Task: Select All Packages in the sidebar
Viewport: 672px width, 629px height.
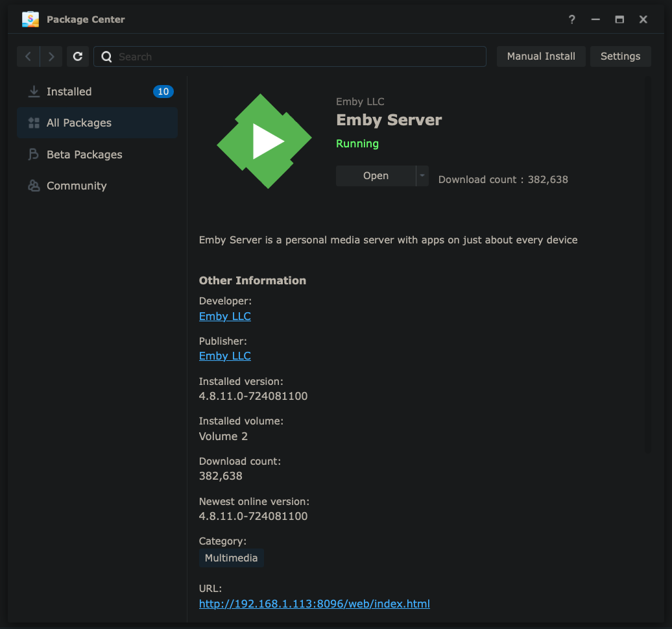Action: click(79, 123)
